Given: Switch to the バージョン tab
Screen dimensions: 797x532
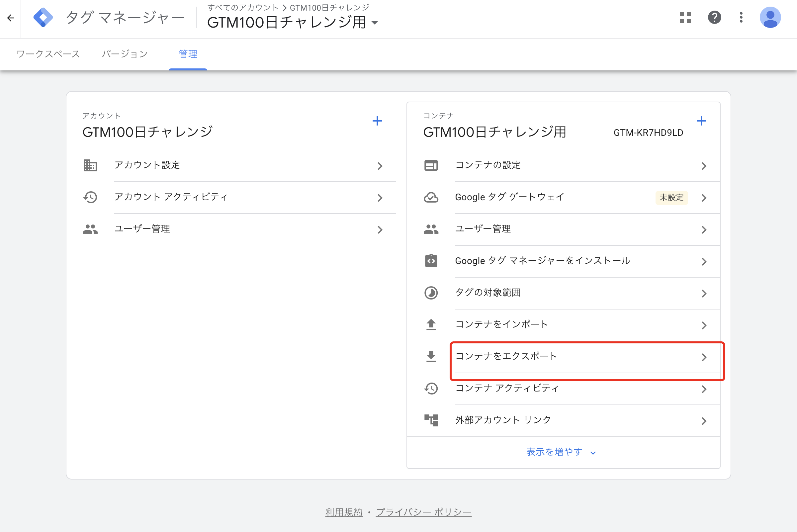Looking at the screenshot, I should [125, 54].
